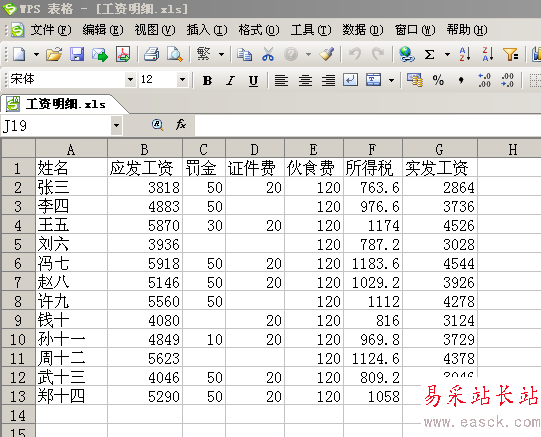
Task: Center align the cell text
Action: [x=305, y=80]
